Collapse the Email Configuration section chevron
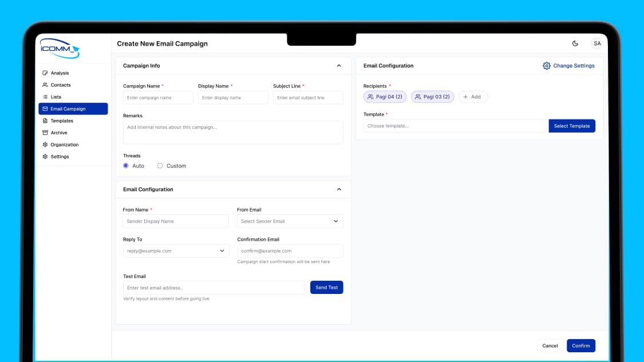This screenshot has height=362, width=644. coord(339,189)
